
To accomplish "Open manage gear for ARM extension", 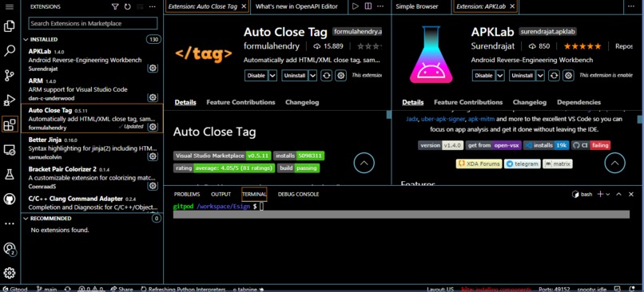I will (x=153, y=97).
